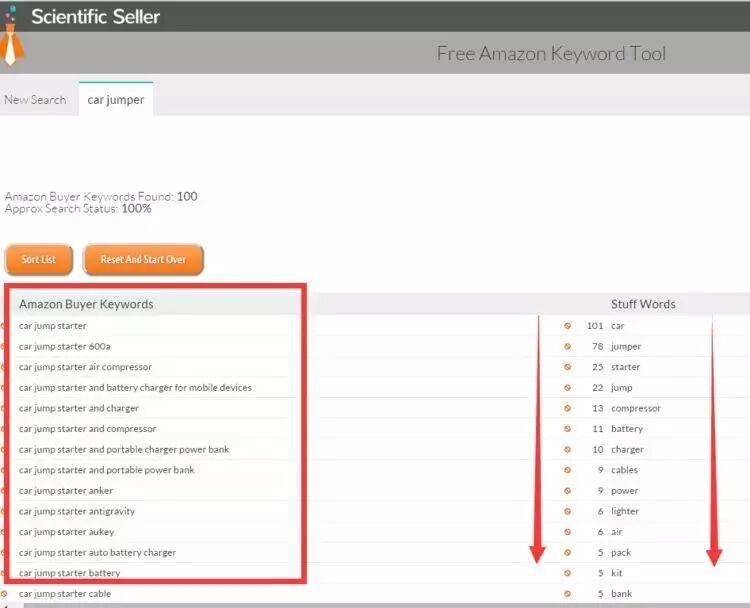Remove the stuff word 'car' via its orange icon
Image resolution: width=750 pixels, height=608 pixels.
tap(567, 325)
